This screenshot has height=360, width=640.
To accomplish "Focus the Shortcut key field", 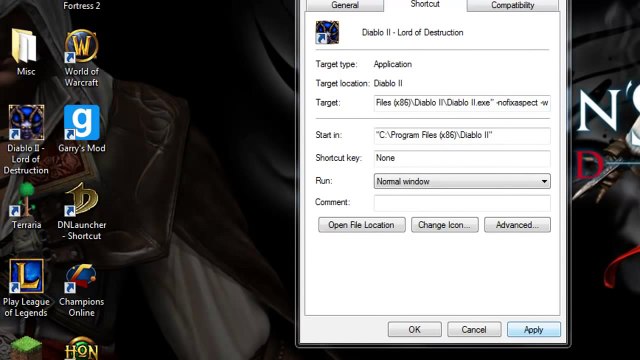I will tap(462, 158).
